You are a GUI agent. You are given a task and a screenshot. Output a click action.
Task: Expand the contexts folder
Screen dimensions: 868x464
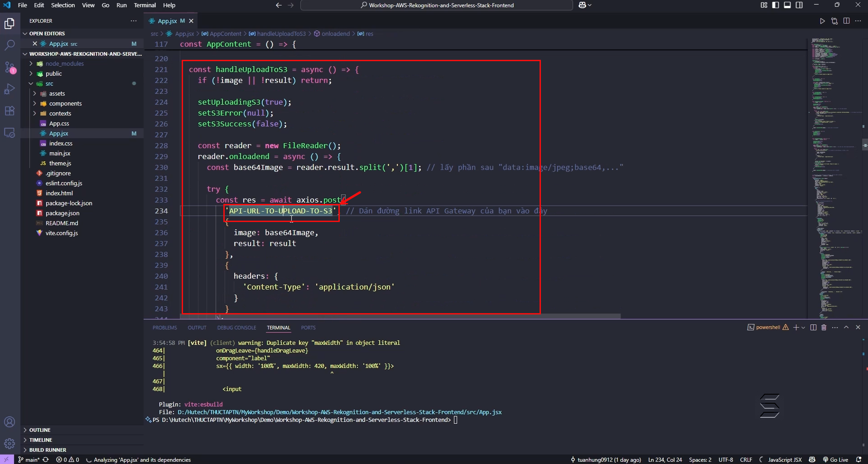pyautogui.click(x=34, y=113)
